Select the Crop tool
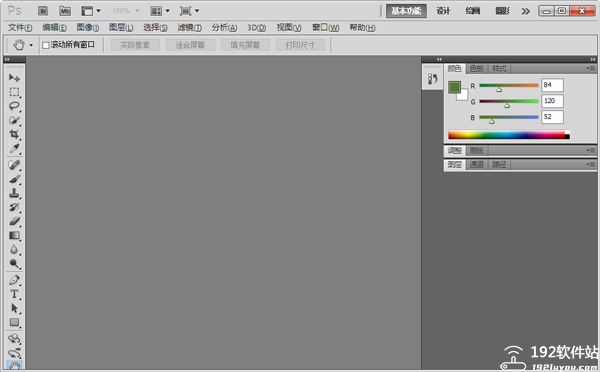The height and width of the screenshot is (372, 600). click(x=14, y=134)
